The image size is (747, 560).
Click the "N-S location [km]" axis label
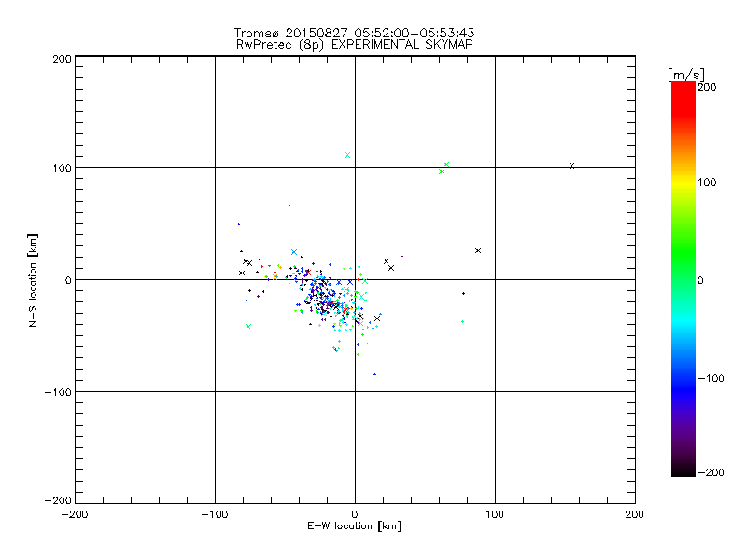pos(33,280)
